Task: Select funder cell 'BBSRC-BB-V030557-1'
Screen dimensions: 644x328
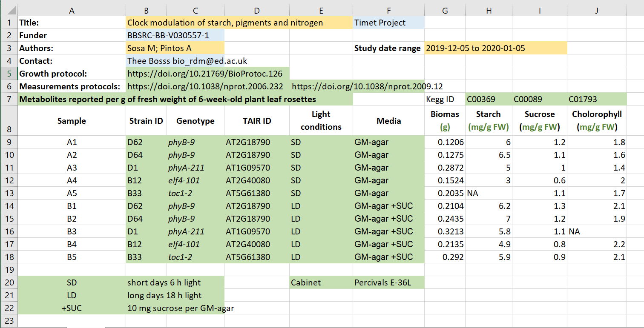Action: click(175, 35)
